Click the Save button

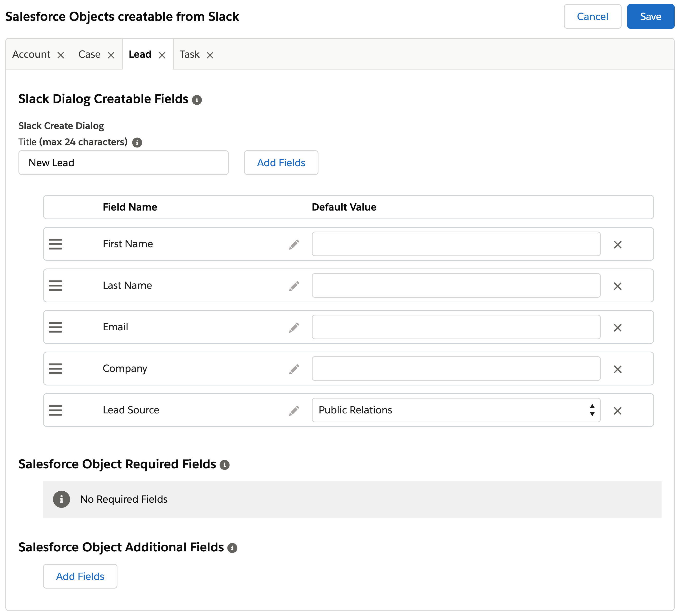click(x=650, y=16)
